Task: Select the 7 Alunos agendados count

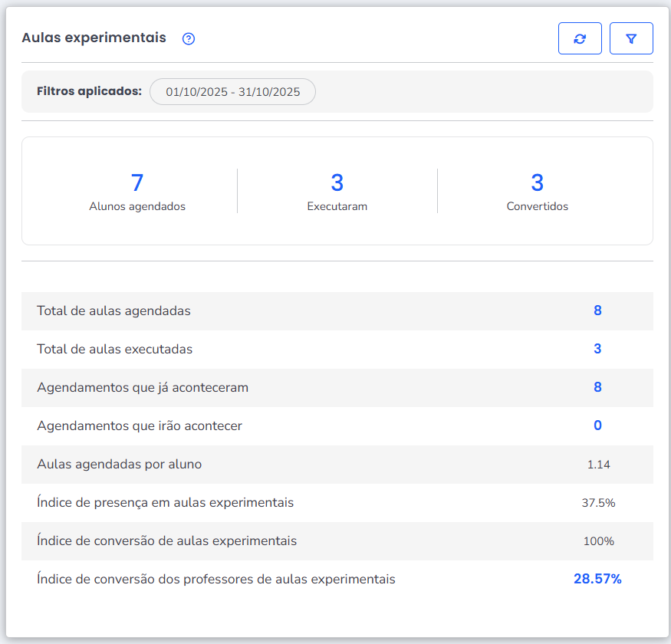Action: coord(137,182)
